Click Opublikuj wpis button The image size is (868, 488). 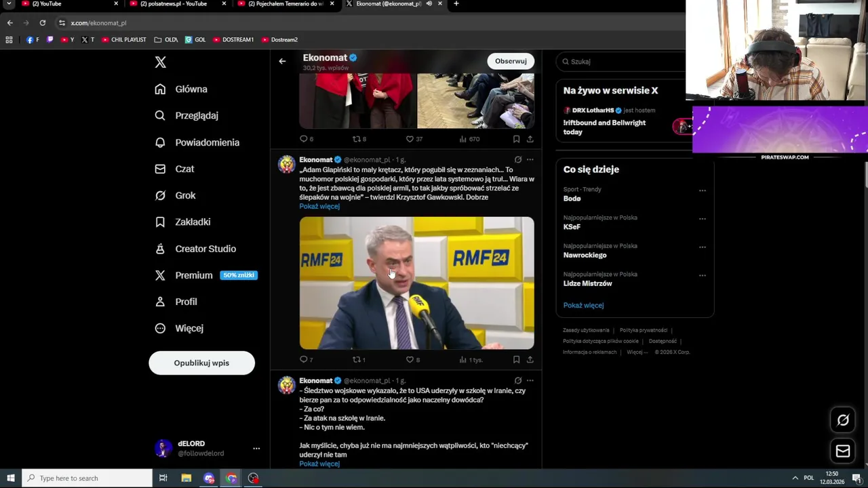201,363
